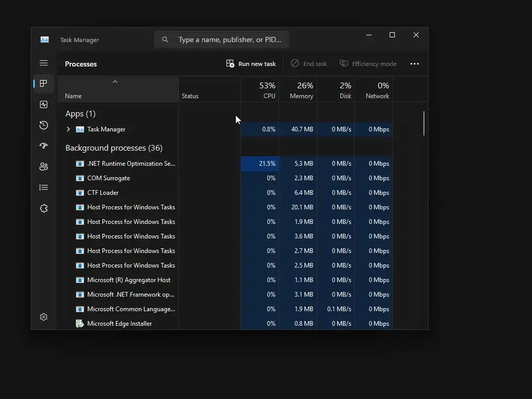532x399 pixels.
Task: Collapse sort arrow above Name column
Action: click(x=115, y=82)
